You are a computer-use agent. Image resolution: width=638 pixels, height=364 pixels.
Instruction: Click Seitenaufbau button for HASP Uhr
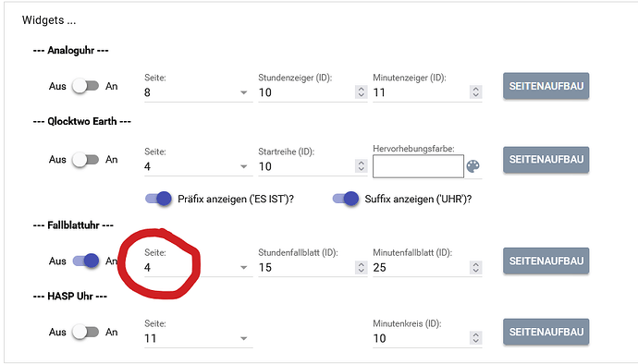pyautogui.click(x=546, y=332)
